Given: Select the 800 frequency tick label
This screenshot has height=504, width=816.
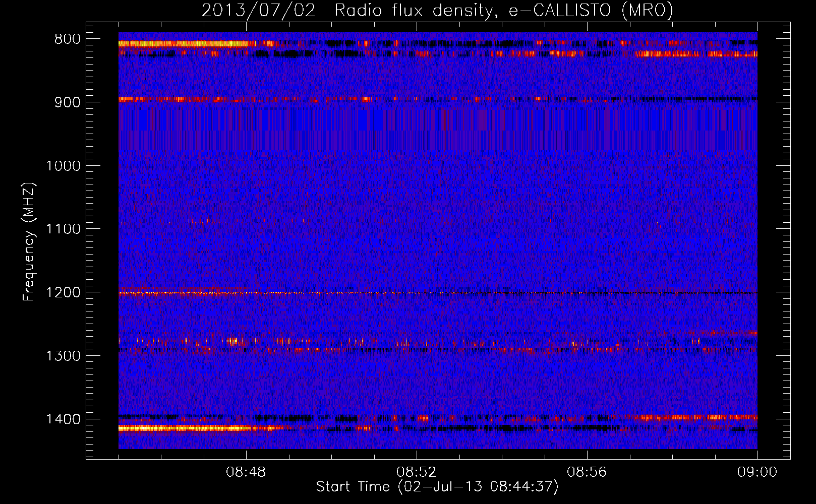Looking at the screenshot, I should pyautogui.click(x=68, y=39).
